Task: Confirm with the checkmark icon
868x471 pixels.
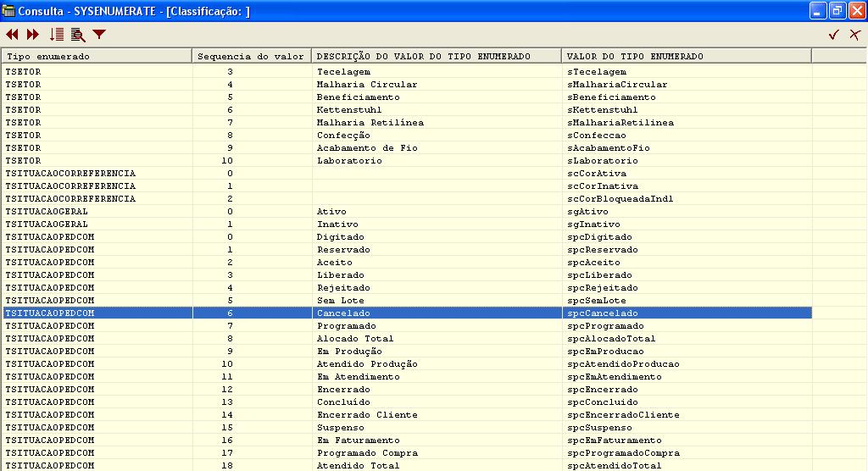Action: [x=834, y=35]
